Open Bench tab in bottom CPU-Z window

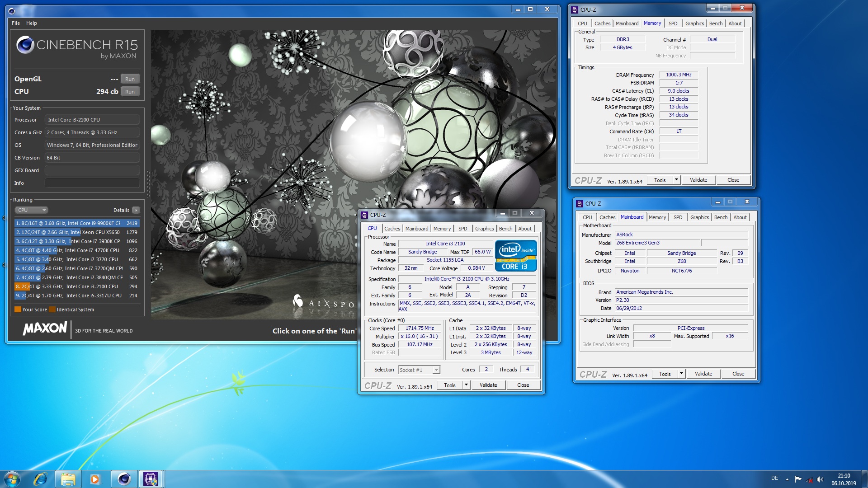(x=505, y=229)
